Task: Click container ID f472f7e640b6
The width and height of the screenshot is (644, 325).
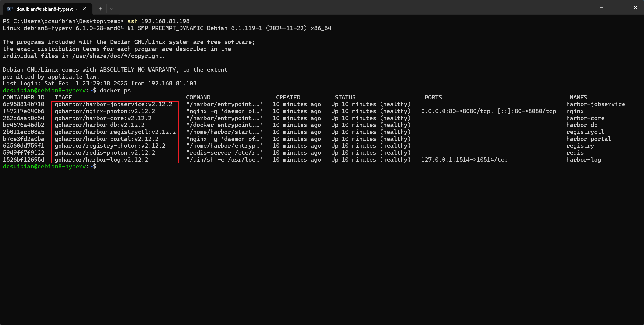Action: (x=24, y=111)
